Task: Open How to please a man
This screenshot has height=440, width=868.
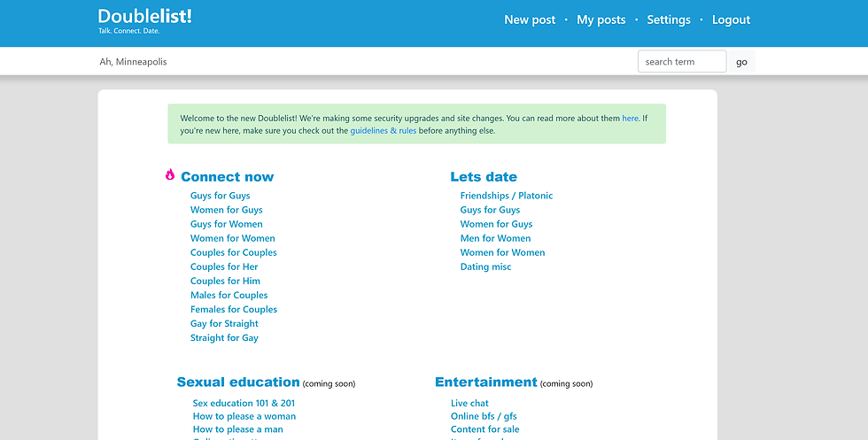Action: coord(237,429)
